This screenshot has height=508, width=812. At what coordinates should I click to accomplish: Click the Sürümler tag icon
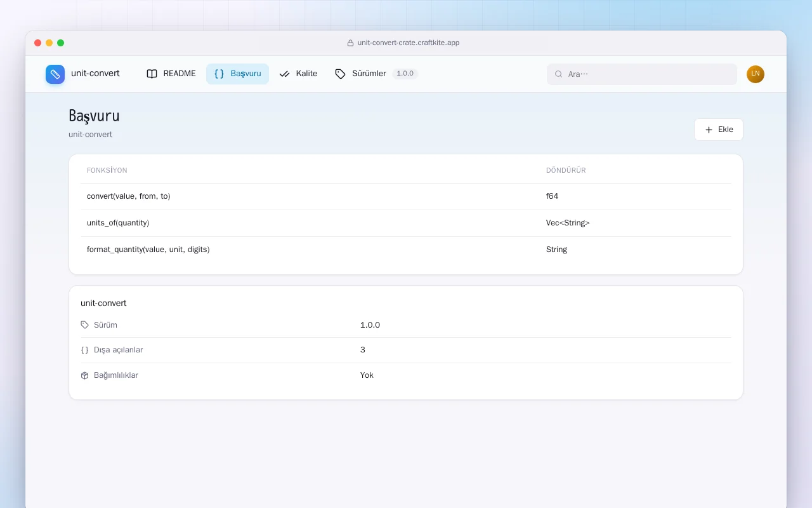(x=341, y=74)
